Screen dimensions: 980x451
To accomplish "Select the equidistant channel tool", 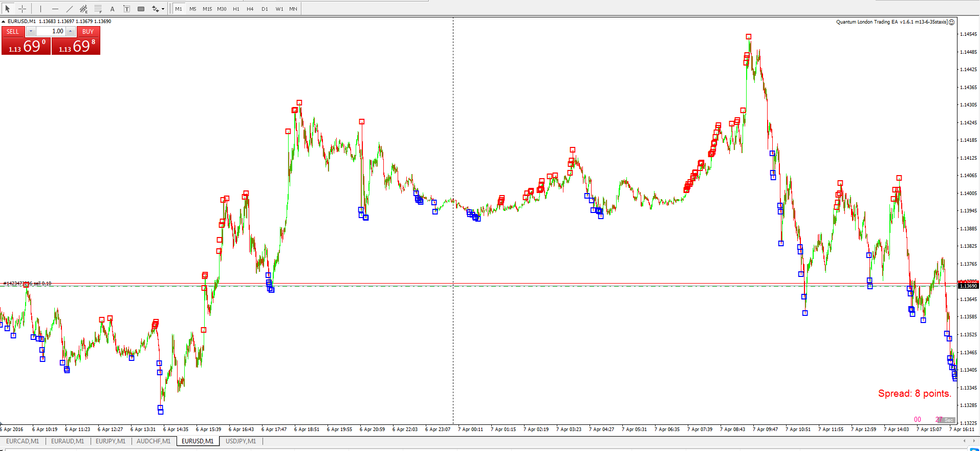I will (83, 9).
